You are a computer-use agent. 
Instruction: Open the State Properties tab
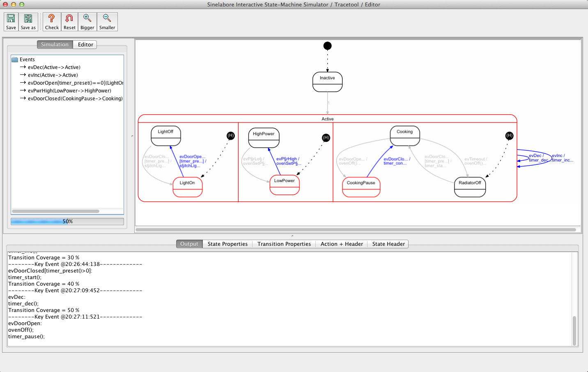227,244
